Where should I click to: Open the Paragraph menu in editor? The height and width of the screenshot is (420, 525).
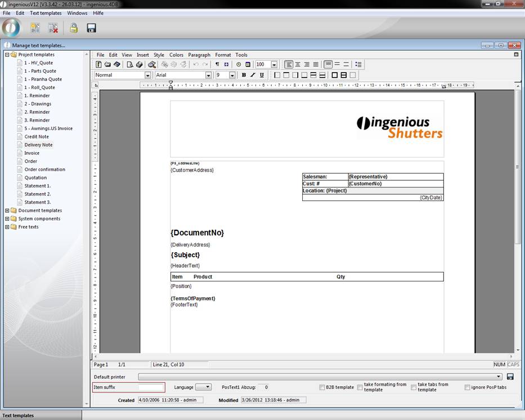[x=199, y=55]
